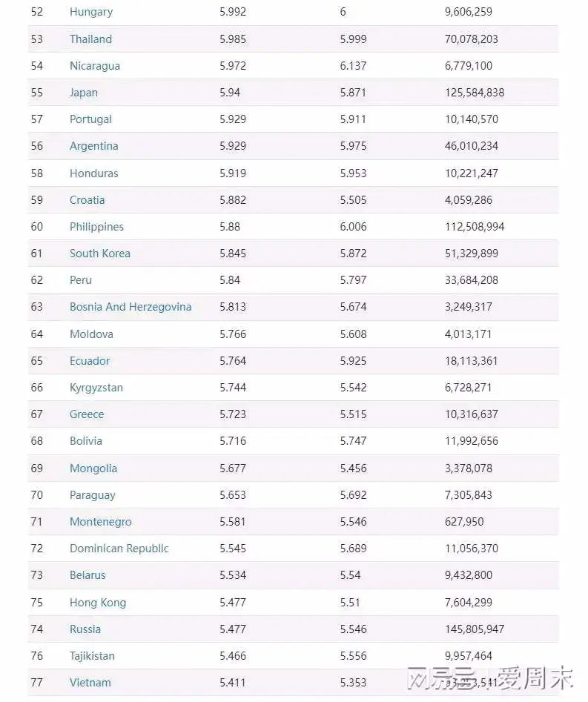588x702 pixels.
Task: Select the Croatia link
Action: 87,200
